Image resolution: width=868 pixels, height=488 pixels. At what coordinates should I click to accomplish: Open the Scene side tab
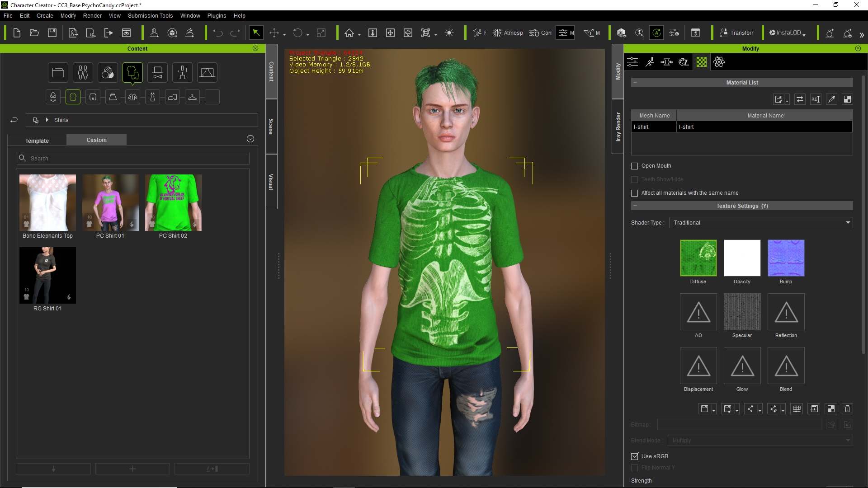(271, 127)
